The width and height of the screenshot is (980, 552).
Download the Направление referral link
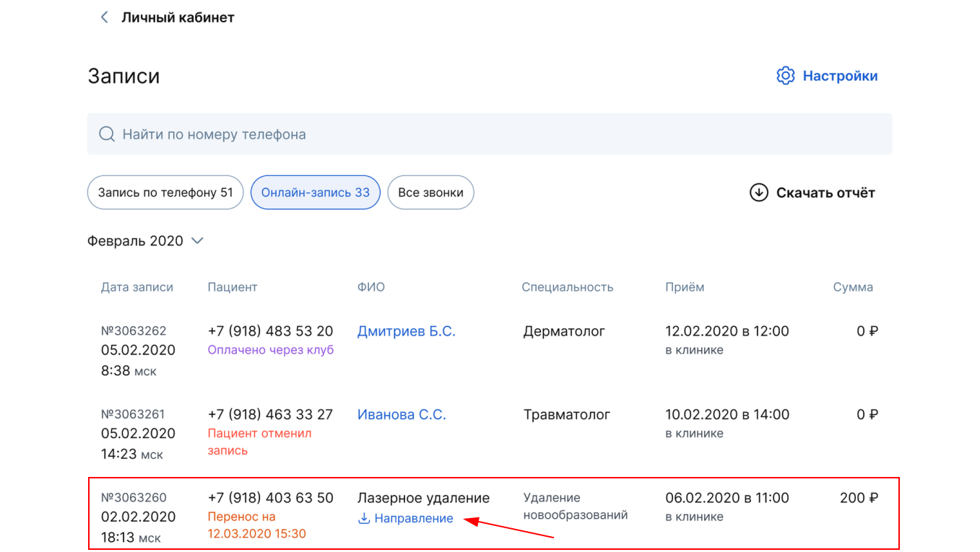point(413,518)
